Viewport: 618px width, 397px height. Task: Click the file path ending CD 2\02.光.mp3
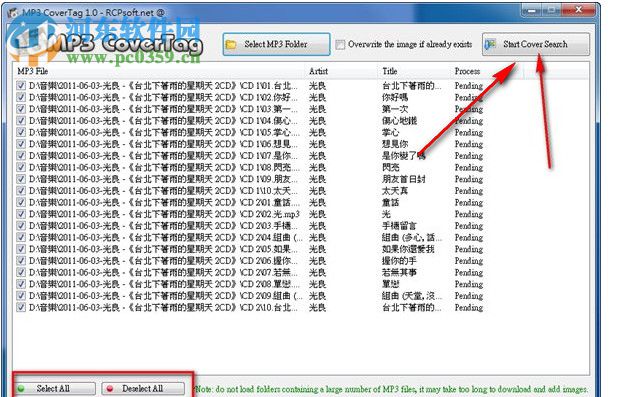[x=164, y=214]
